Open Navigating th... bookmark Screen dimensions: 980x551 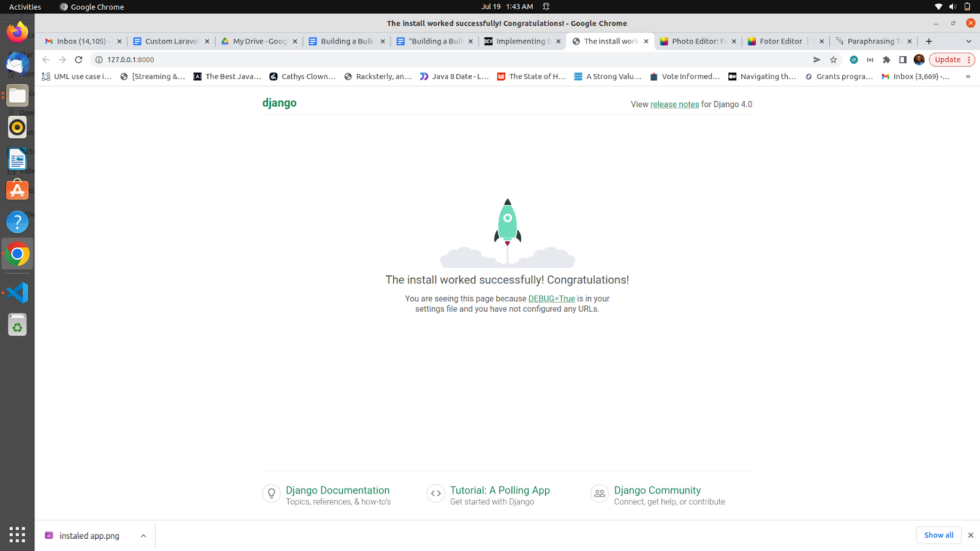tap(762, 77)
